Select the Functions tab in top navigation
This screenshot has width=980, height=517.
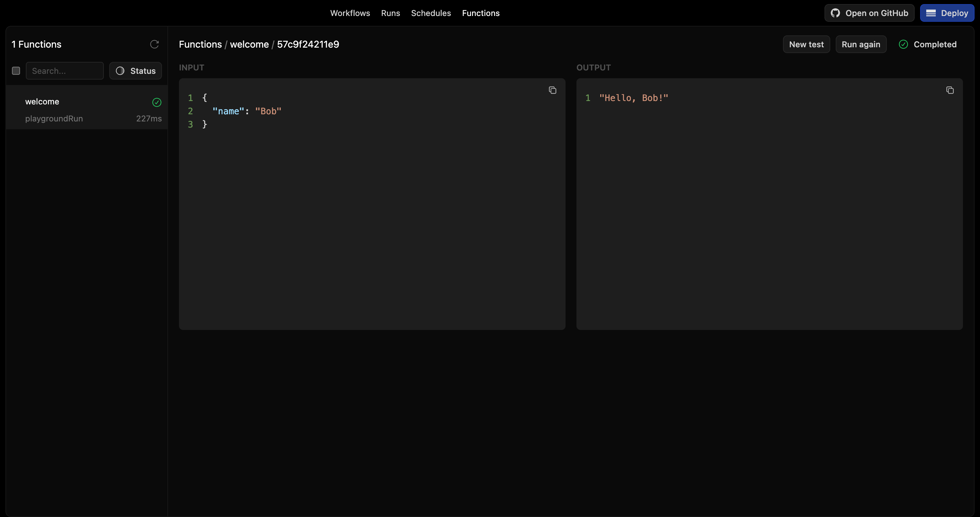click(x=480, y=13)
